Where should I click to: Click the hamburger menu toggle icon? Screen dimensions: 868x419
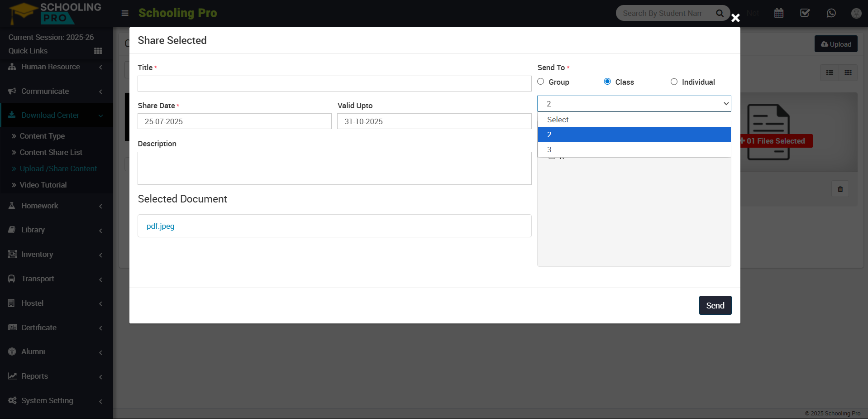[125, 13]
